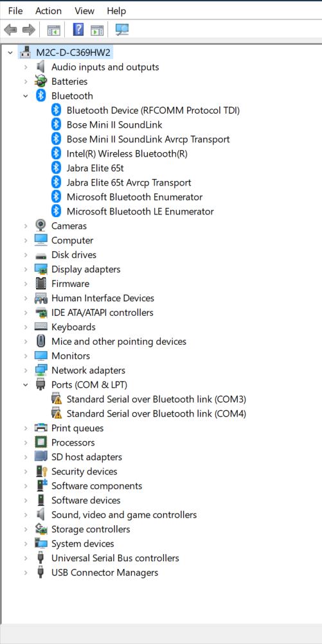This screenshot has width=322, height=644.
Task: Click the USB Connector Managers icon
Action: click(x=40, y=572)
